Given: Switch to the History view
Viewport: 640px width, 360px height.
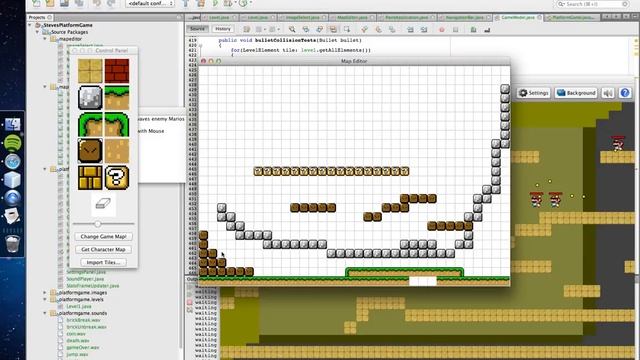Looking at the screenshot, I should [223, 29].
